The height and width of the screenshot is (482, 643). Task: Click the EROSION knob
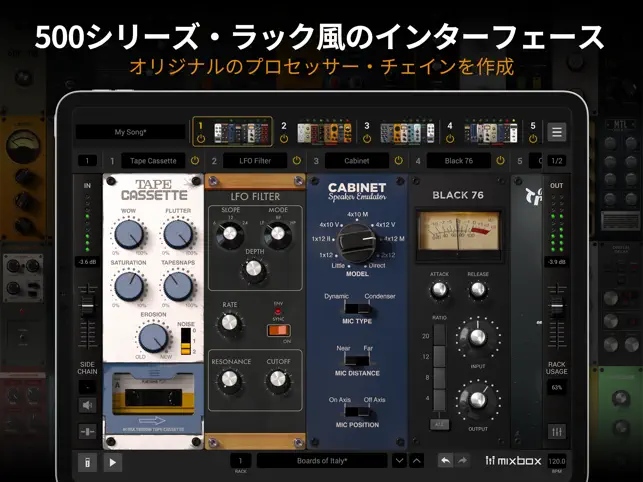[153, 338]
